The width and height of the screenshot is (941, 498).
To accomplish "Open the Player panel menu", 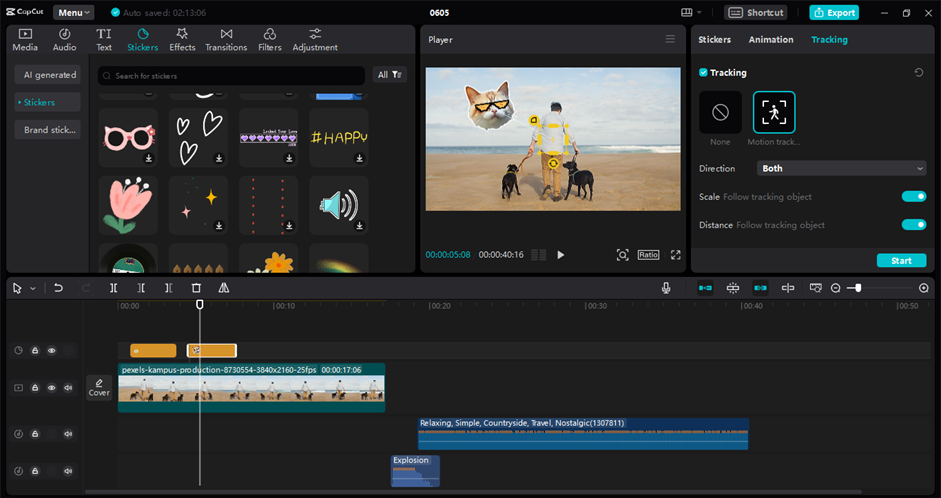I will coord(670,39).
